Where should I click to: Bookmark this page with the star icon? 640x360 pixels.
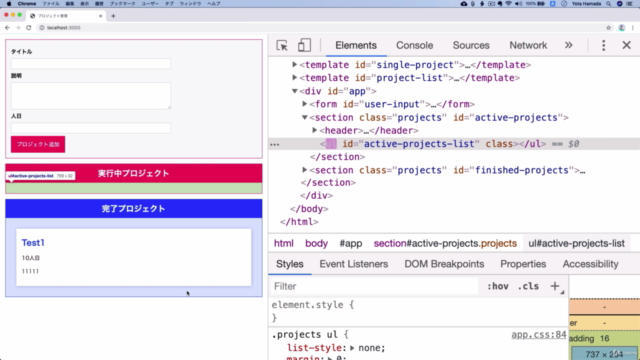coord(609,28)
